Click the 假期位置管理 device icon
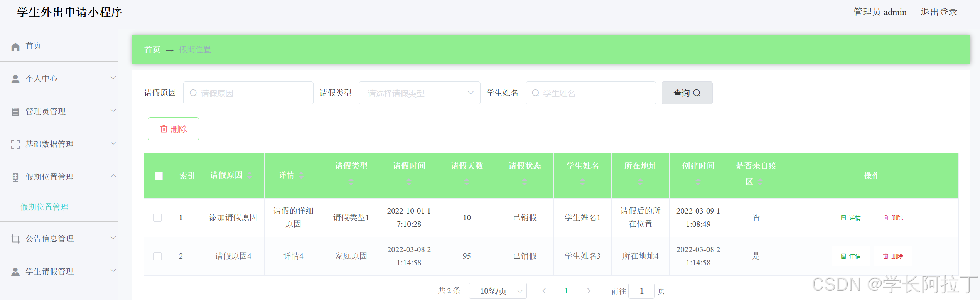 (x=15, y=177)
